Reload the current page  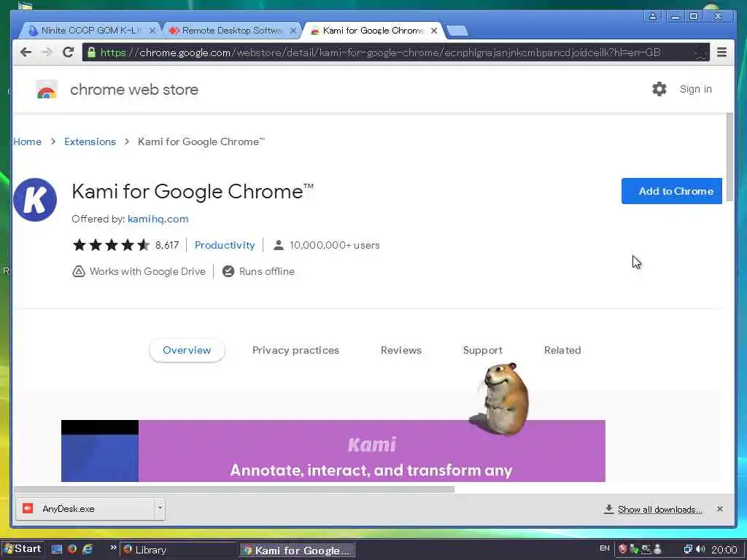click(x=68, y=52)
